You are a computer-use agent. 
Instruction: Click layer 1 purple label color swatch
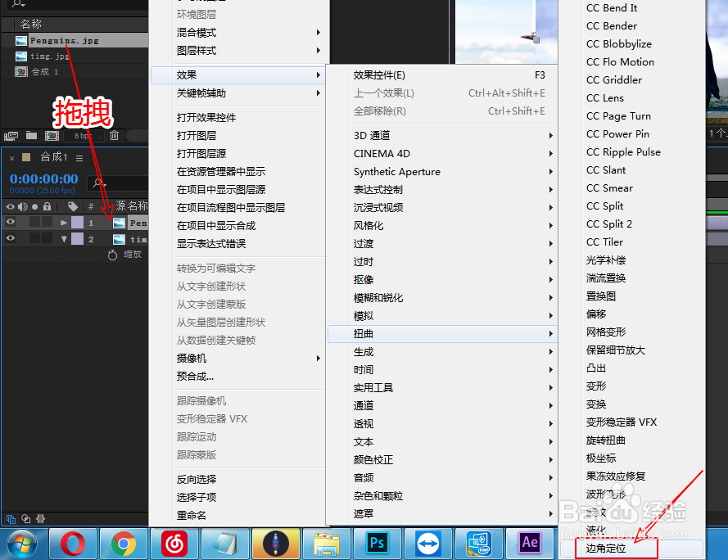78,223
